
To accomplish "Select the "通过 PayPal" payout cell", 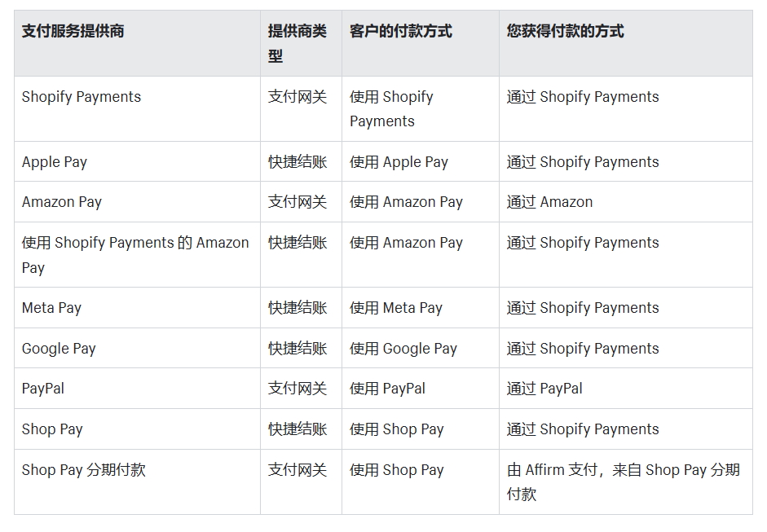I will coord(544,389).
